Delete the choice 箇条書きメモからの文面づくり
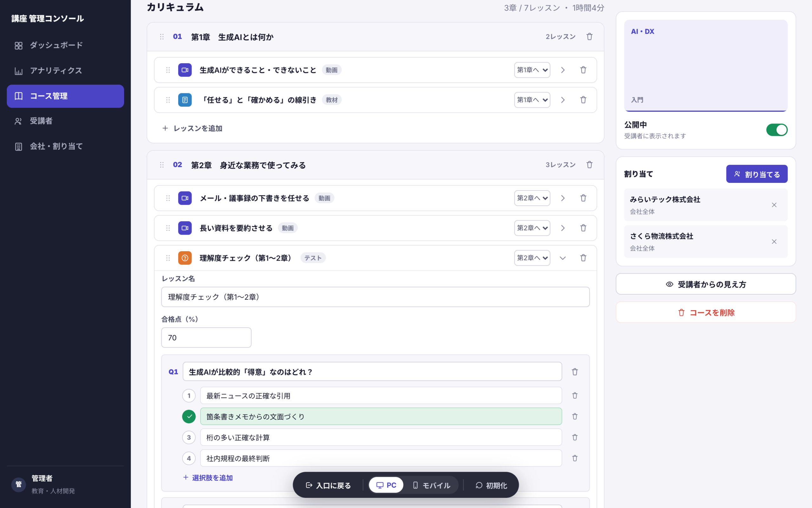 point(575,416)
